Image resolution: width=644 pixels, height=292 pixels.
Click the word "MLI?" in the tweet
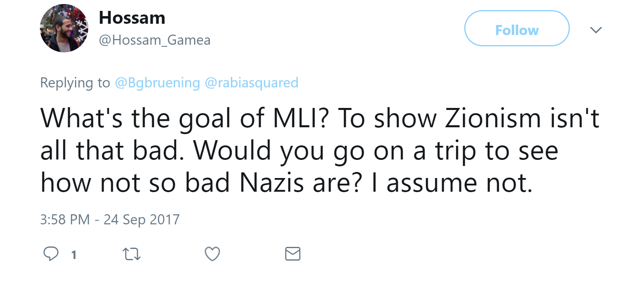coord(301,118)
